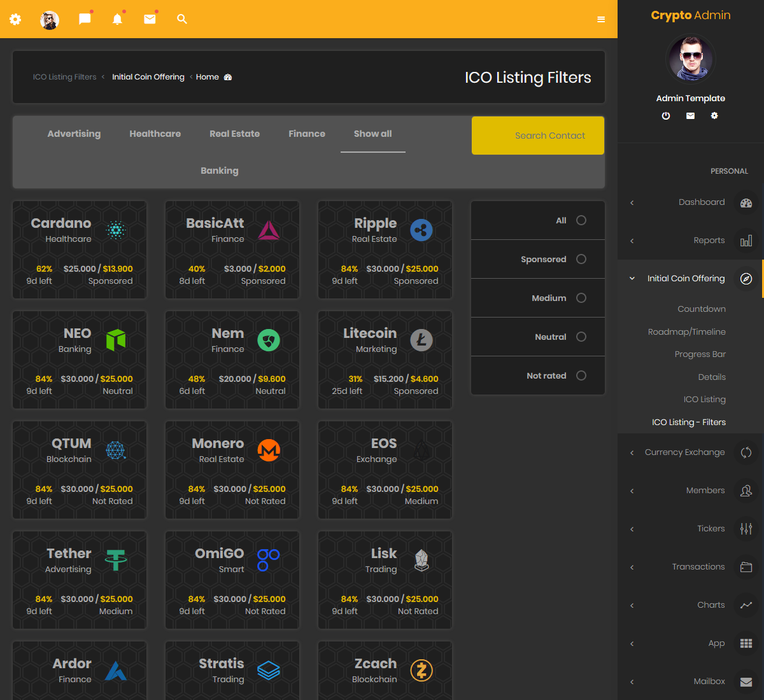Viewport: 764px width, 700px height.
Task: Click the Reports bar chart icon
Action: (x=746, y=241)
